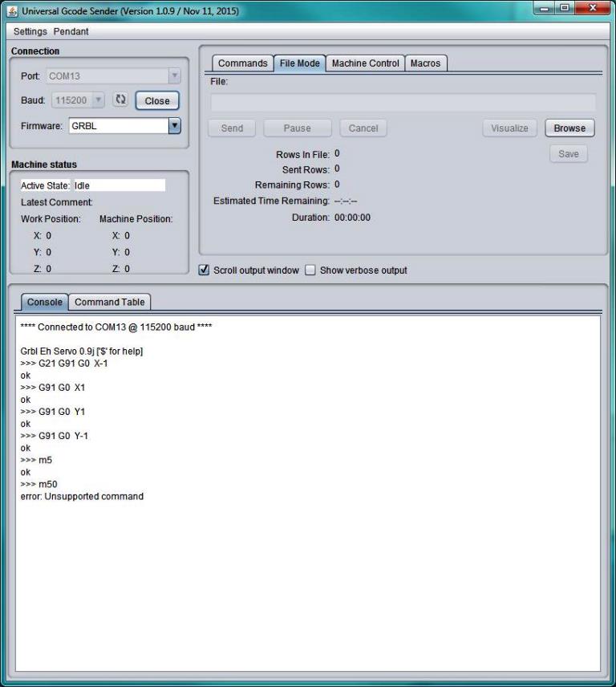Click the Latest Comment label

point(57,202)
